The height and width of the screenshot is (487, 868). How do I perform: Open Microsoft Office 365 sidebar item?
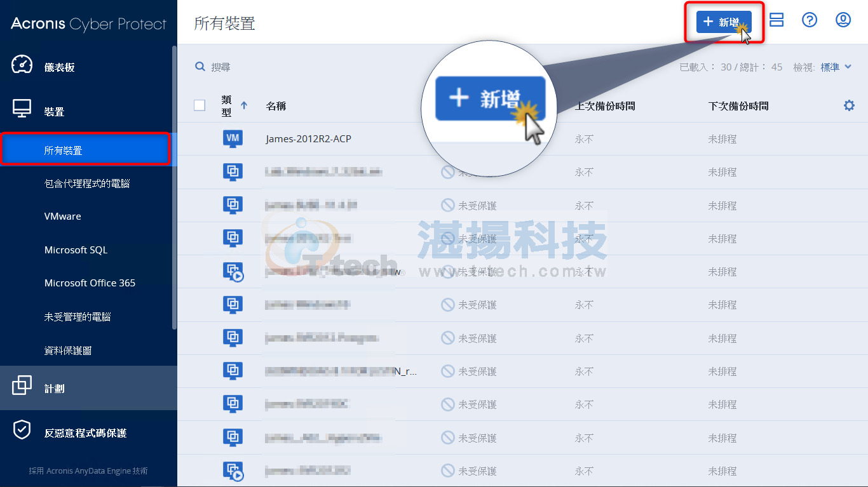tap(90, 283)
